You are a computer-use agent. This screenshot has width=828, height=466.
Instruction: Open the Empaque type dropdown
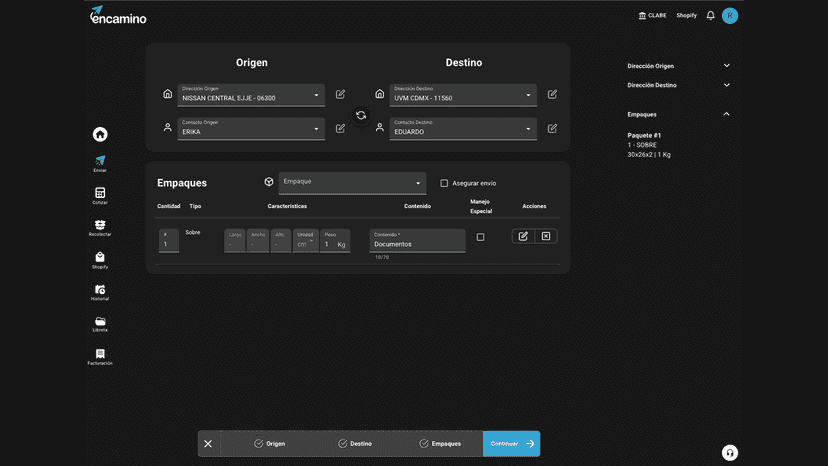[352, 183]
